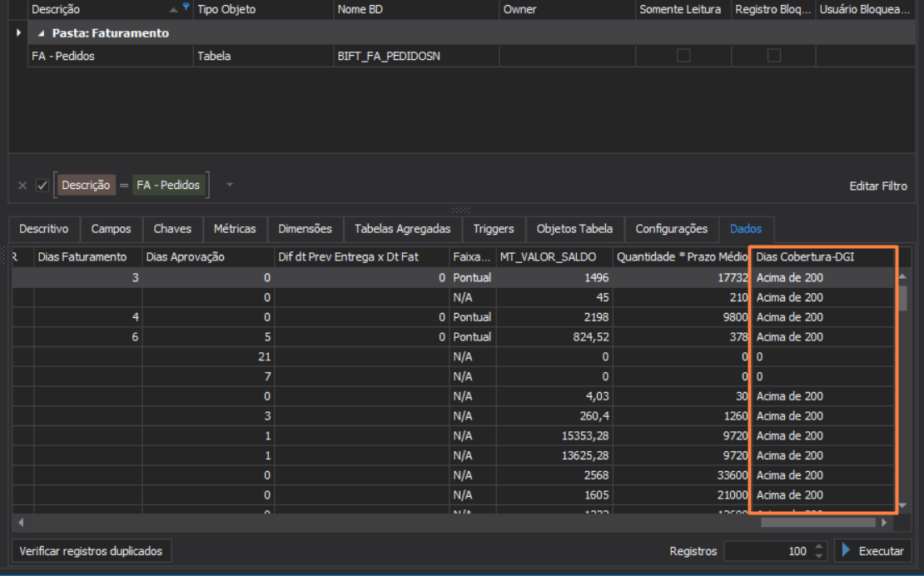The image size is (924, 576).
Task: Click the filter icon on Descrição column
Action: (186, 7)
